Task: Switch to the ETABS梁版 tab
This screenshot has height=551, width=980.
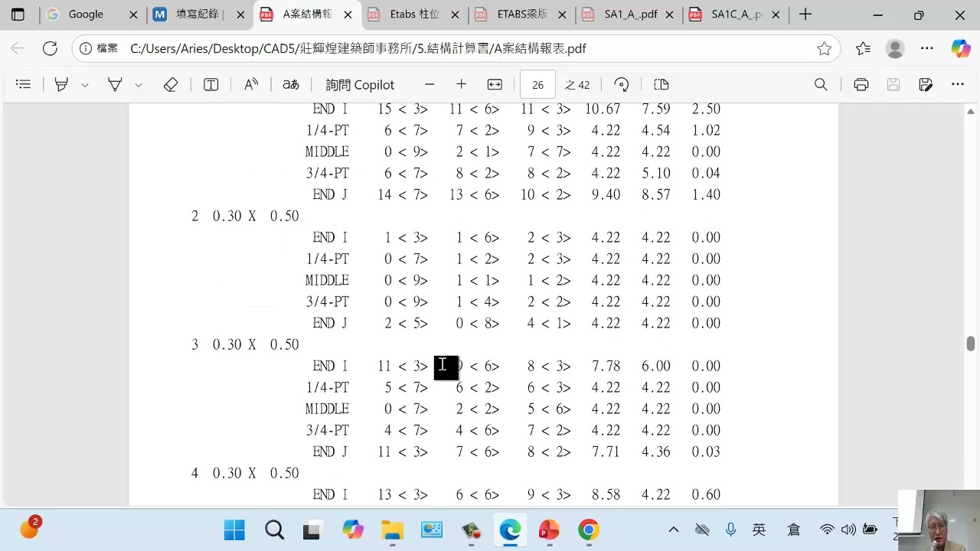Action: [x=521, y=15]
